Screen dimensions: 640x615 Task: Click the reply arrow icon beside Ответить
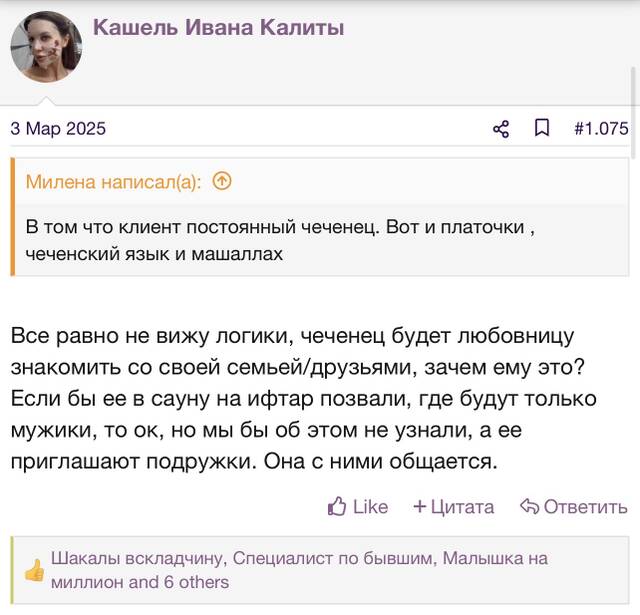529,506
